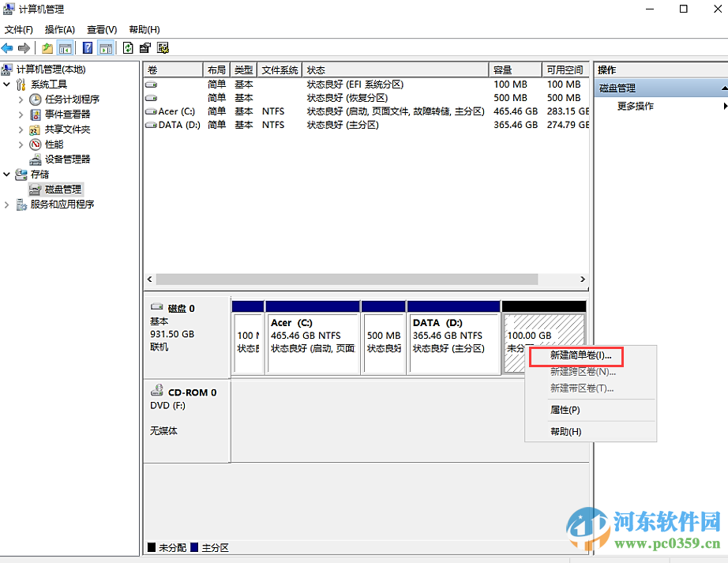728x563 pixels.
Task: Open Help via the question mark icon
Action: click(x=88, y=47)
